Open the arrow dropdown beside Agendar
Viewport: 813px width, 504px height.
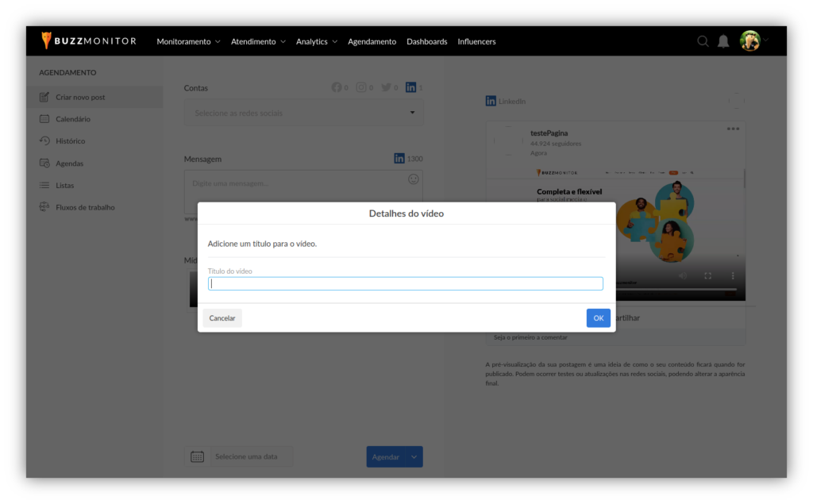pyautogui.click(x=414, y=457)
